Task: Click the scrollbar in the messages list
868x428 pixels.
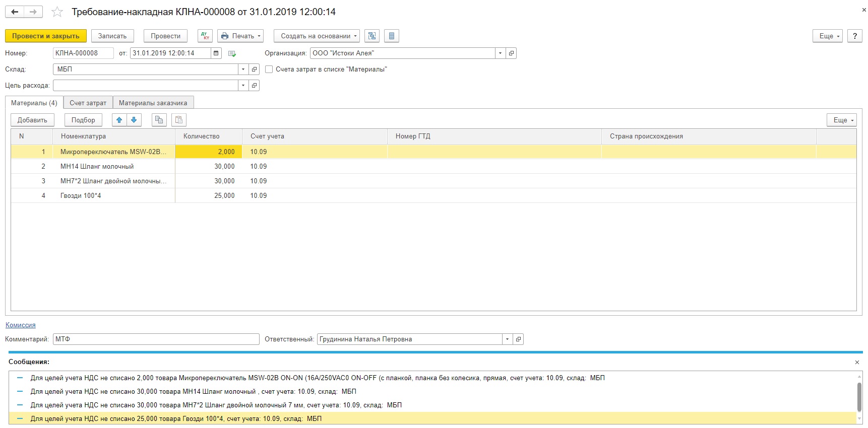Action: click(x=859, y=397)
